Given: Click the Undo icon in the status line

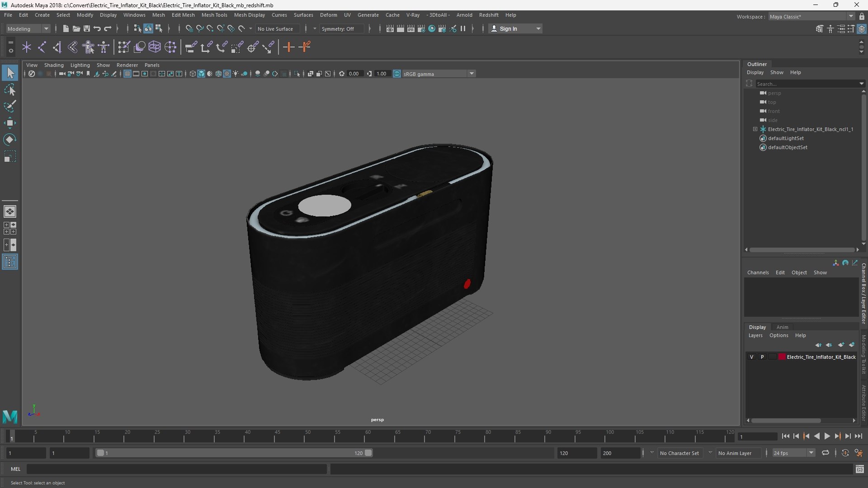Looking at the screenshot, I should (97, 28).
